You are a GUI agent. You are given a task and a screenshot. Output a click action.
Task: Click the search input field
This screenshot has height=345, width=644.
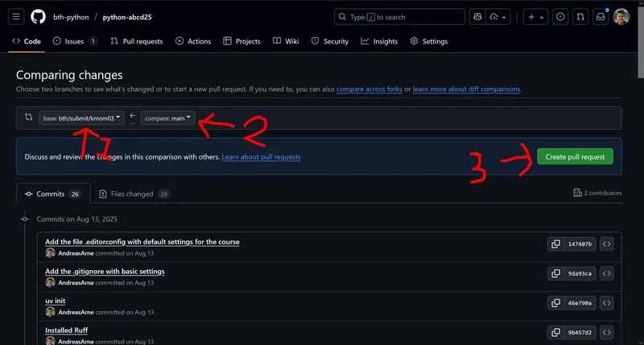click(x=399, y=17)
